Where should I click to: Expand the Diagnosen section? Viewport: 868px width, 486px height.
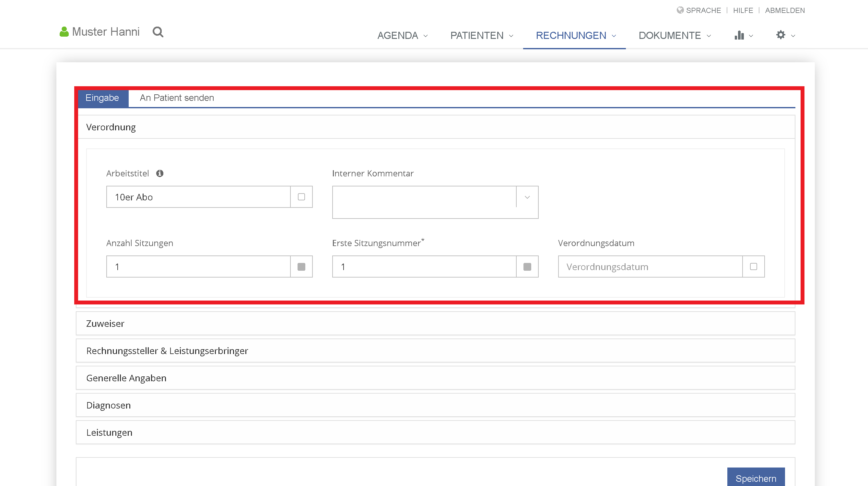click(436, 406)
